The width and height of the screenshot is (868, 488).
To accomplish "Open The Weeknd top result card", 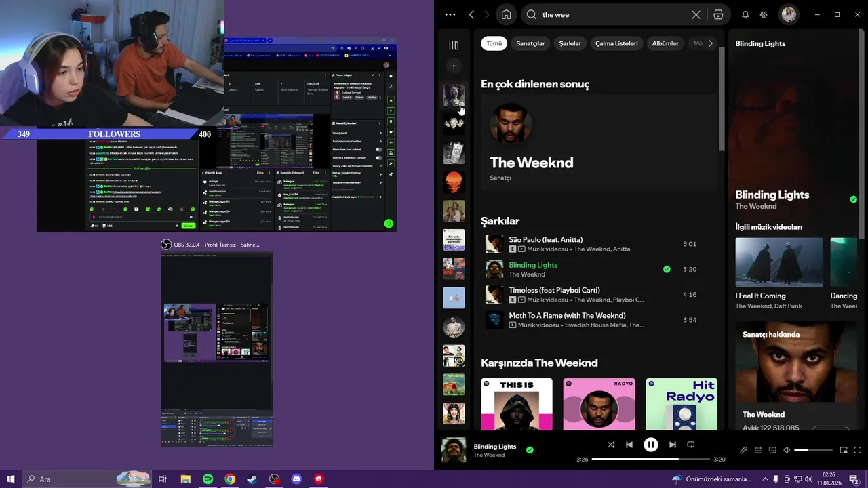I will [x=599, y=143].
